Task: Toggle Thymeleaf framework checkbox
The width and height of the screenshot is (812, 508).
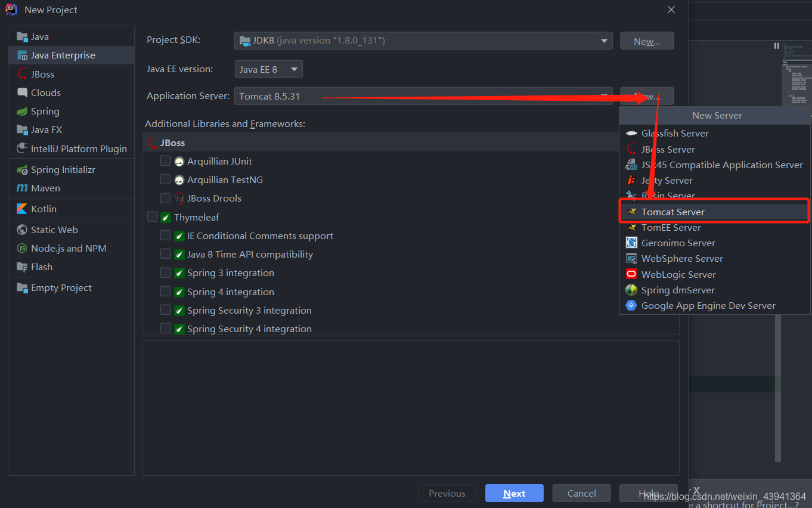Action: click(x=152, y=217)
